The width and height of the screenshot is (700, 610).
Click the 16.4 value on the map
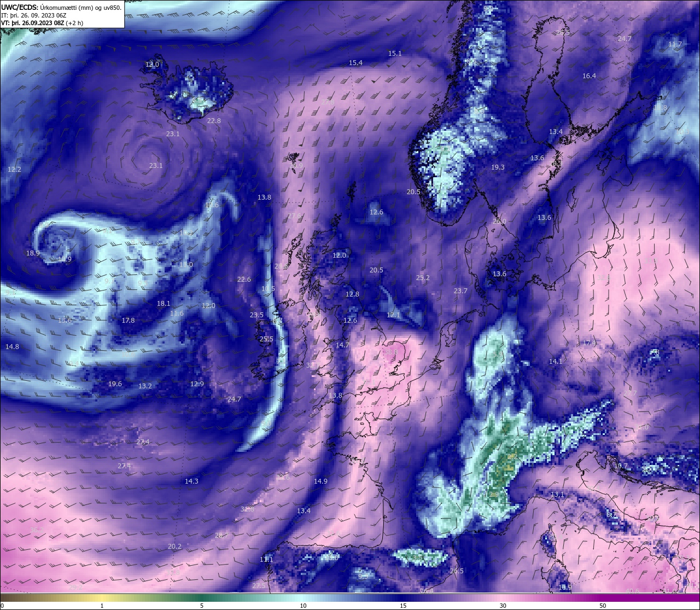pos(589,76)
